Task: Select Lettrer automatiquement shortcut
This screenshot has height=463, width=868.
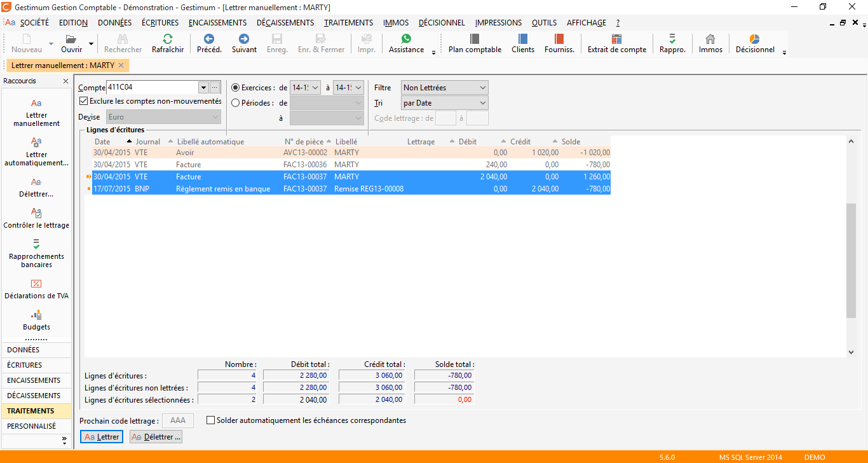Action: point(36,151)
